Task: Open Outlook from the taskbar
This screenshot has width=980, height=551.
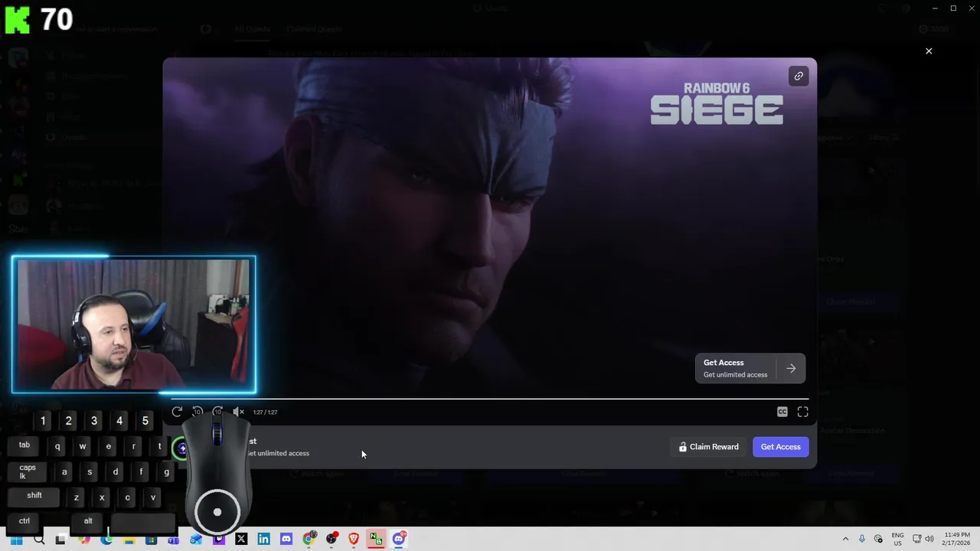Action: [196, 539]
